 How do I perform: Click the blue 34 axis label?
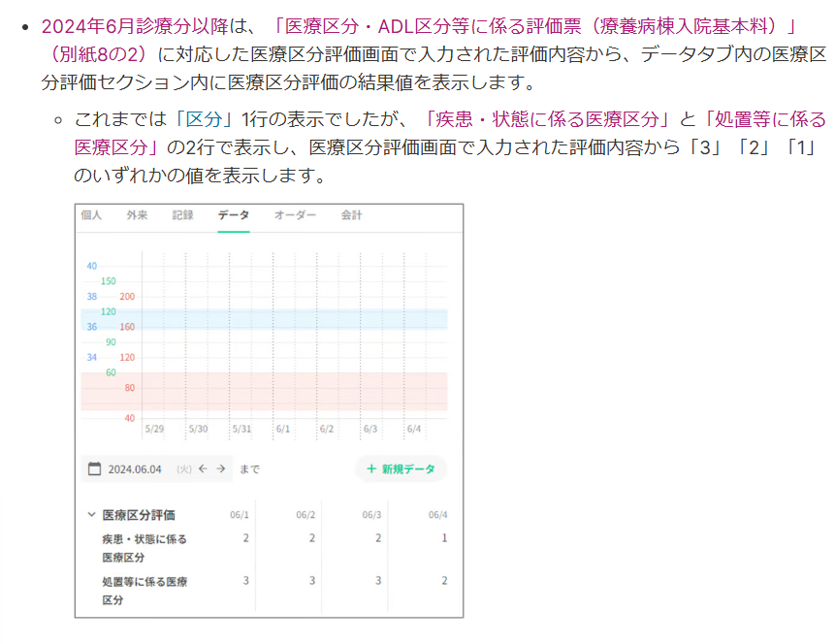(x=91, y=358)
